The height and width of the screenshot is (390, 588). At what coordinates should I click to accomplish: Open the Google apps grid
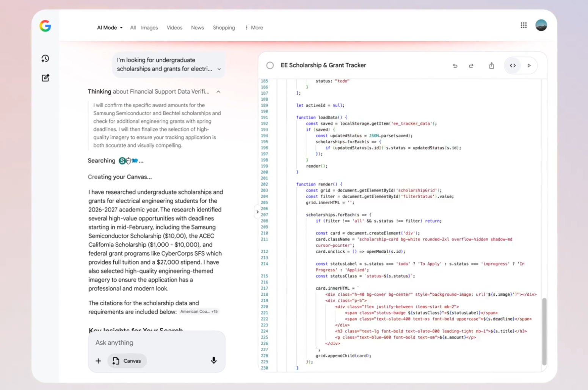coord(524,25)
